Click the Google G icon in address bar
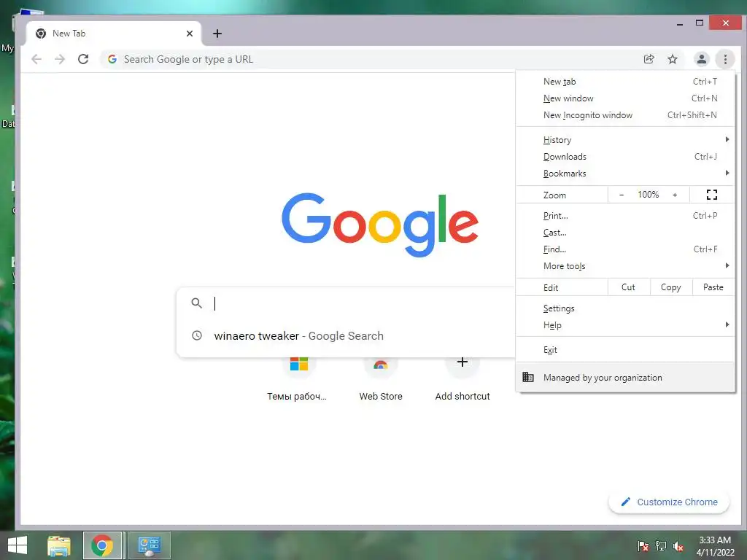The height and width of the screenshot is (560, 747). click(x=112, y=59)
